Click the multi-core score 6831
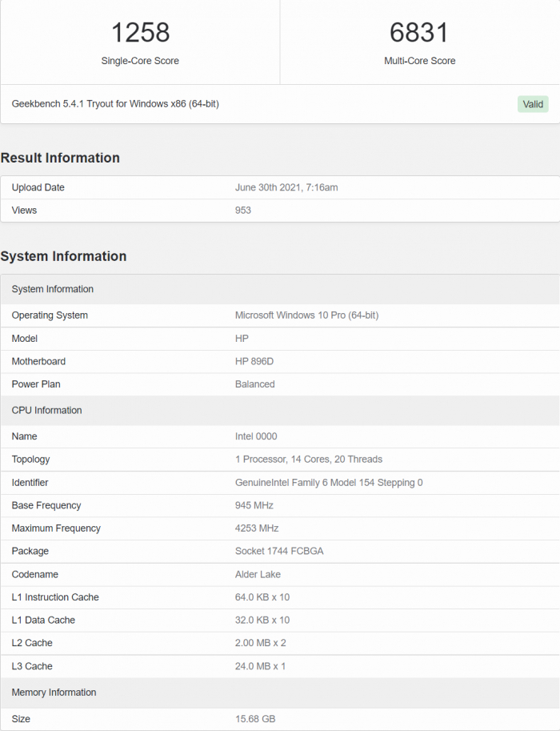 419,32
